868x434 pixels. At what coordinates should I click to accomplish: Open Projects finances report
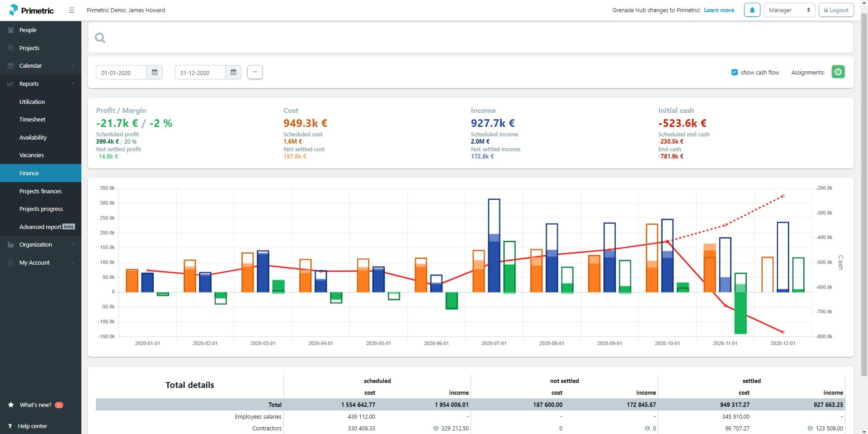point(41,191)
